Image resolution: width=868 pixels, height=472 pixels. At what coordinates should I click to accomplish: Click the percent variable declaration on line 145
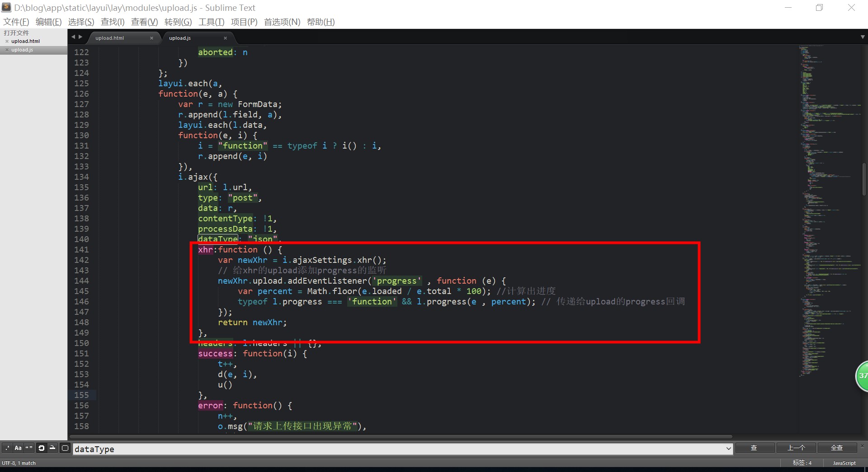(275, 291)
